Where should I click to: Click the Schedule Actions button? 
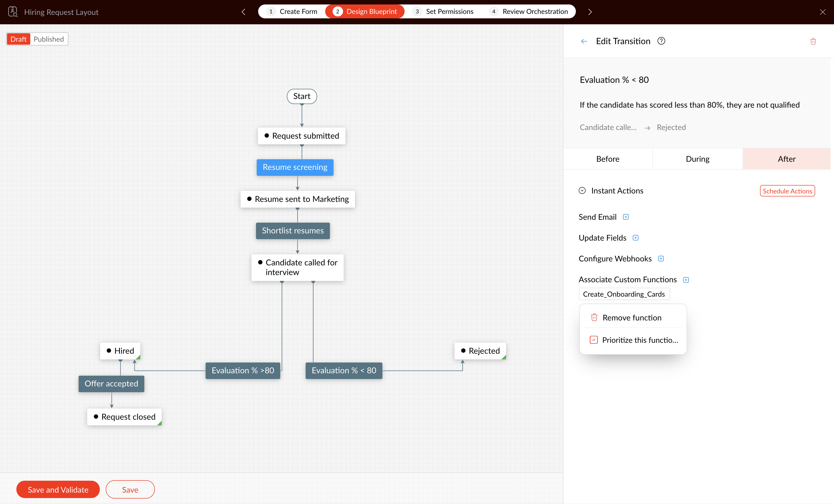pos(787,191)
